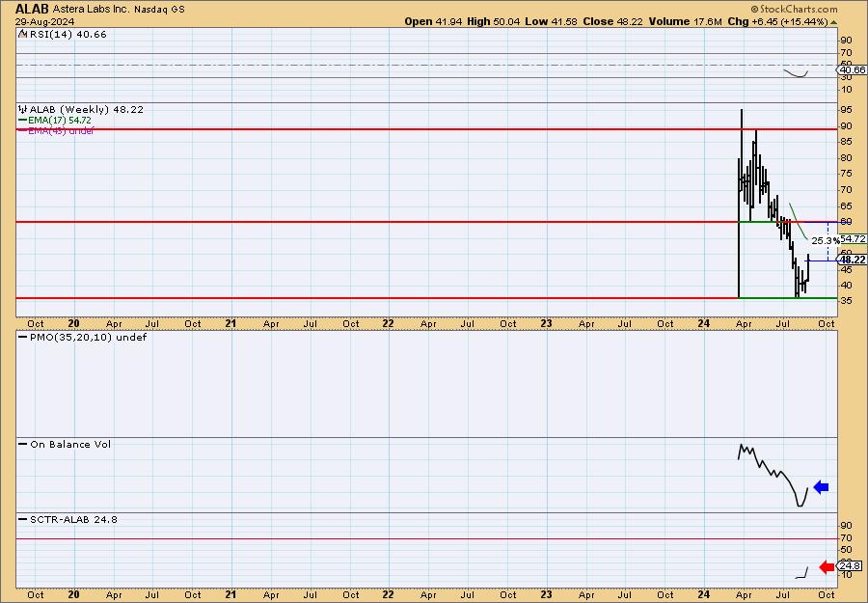Click year 20 on bottom time axis
This screenshot has height=603, width=868.
tap(73, 594)
